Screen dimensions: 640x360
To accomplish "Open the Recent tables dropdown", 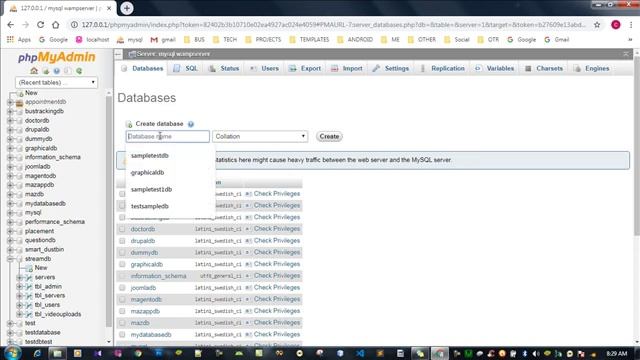I will pos(56,82).
